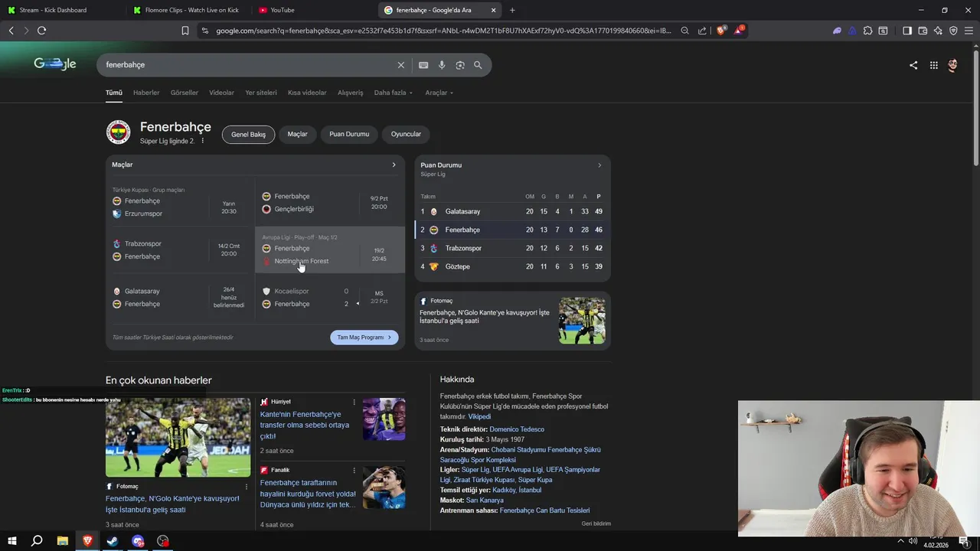Open the Fotomaç Kante news thumbnail

click(x=582, y=321)
